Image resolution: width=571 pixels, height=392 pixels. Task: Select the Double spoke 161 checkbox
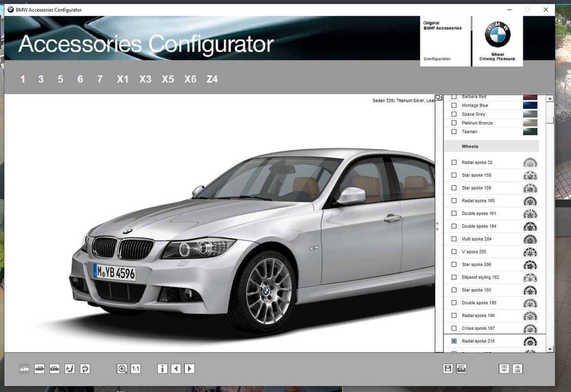(x=454, y=214)
